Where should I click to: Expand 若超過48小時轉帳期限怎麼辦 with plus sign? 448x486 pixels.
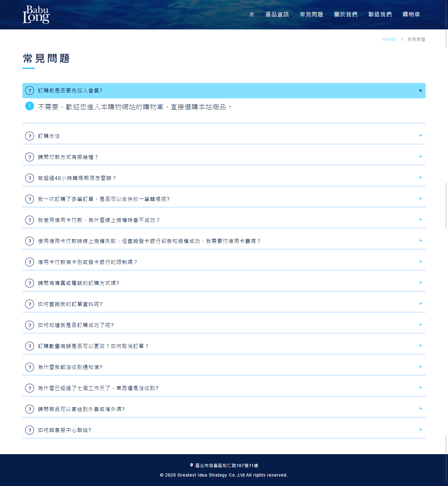420,178
